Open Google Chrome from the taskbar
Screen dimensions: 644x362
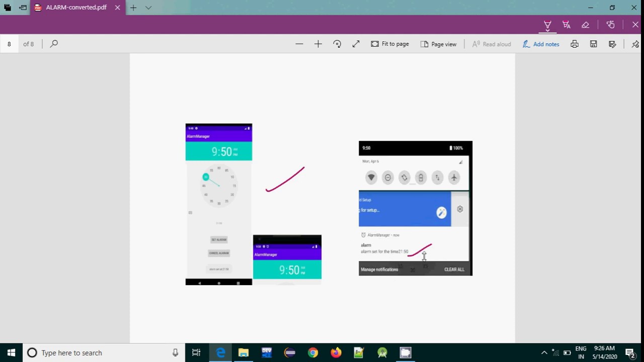pos(313,353)
